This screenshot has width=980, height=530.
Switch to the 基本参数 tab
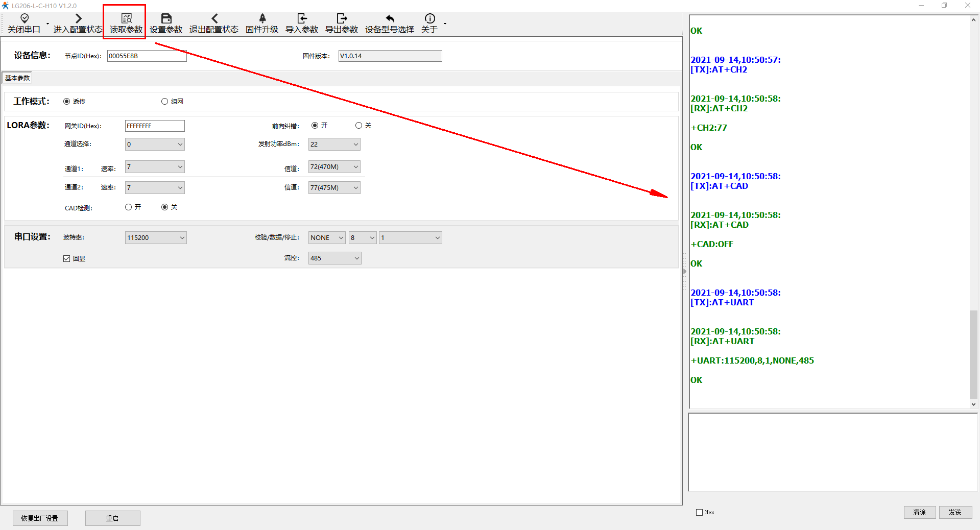pos(17,78)
